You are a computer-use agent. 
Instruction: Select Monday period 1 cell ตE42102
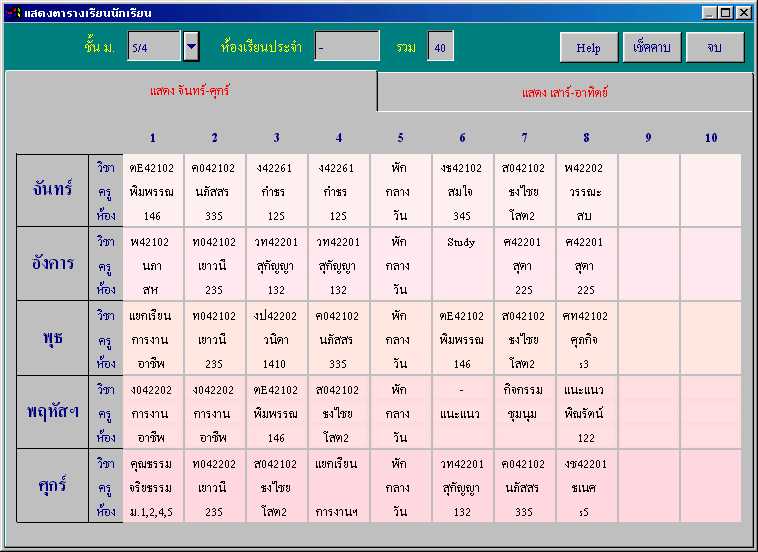pos(153,191)
